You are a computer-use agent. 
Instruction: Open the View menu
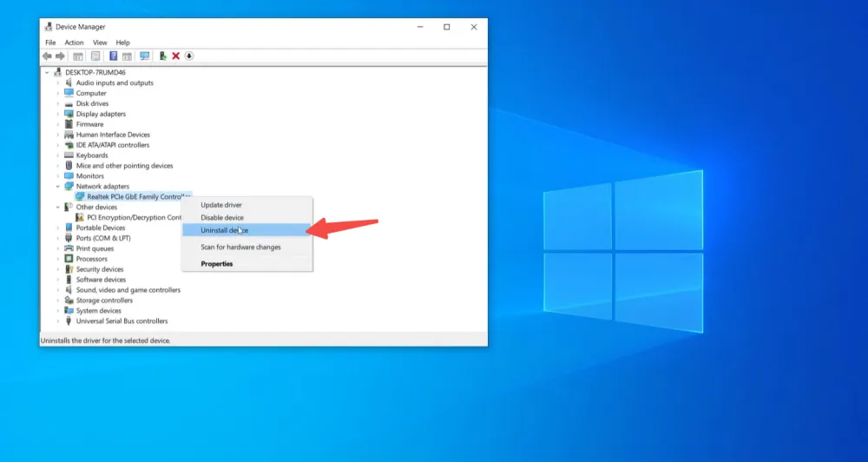click(x=100, y=43)
